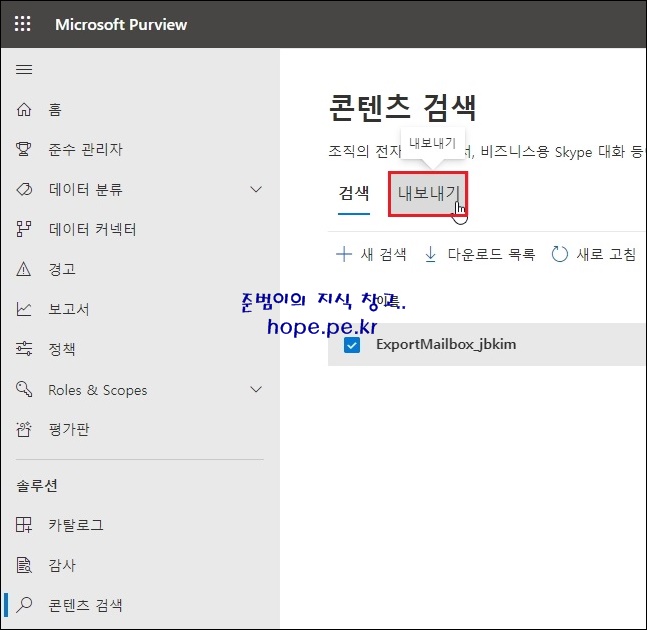This screenshot has width=647, height=630.
Task: Collapse the navigation hamburger menu
Action: (24, 69)
